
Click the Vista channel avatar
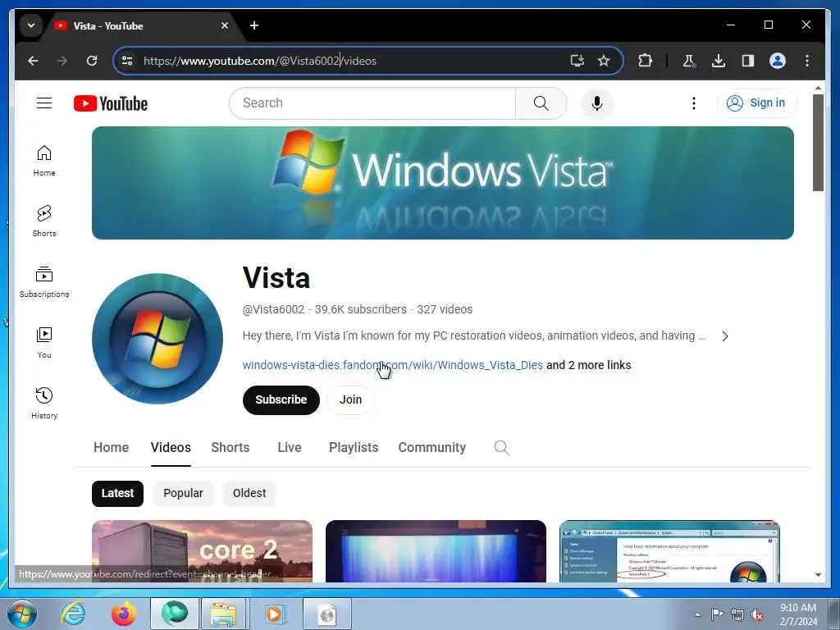(x=157, y=339)
